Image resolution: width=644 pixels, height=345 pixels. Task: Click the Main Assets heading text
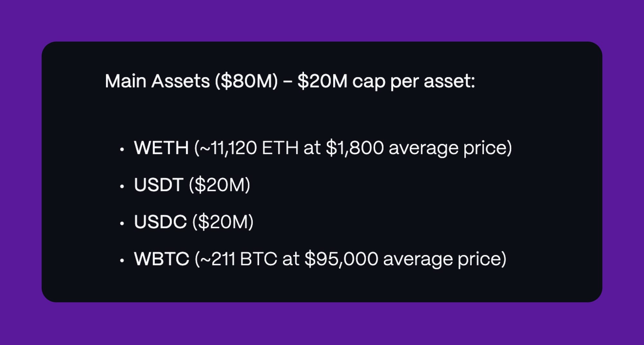tap(290, 81)
